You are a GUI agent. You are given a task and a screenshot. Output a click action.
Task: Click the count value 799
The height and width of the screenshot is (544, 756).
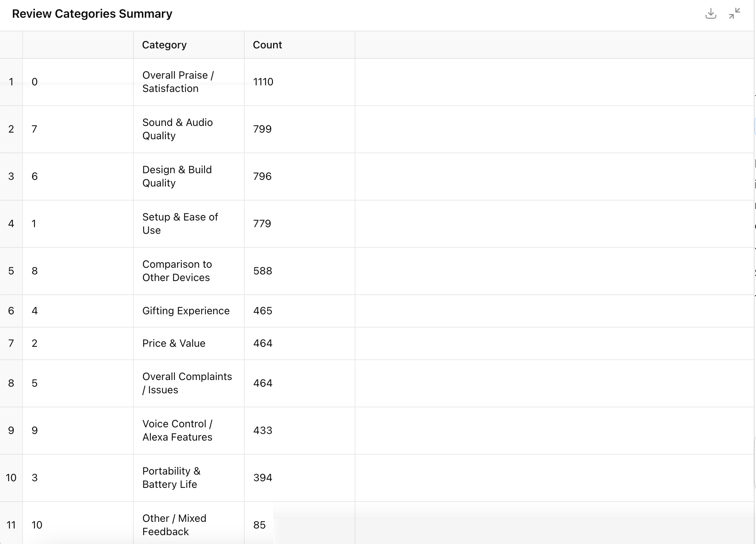coord(262,129)
